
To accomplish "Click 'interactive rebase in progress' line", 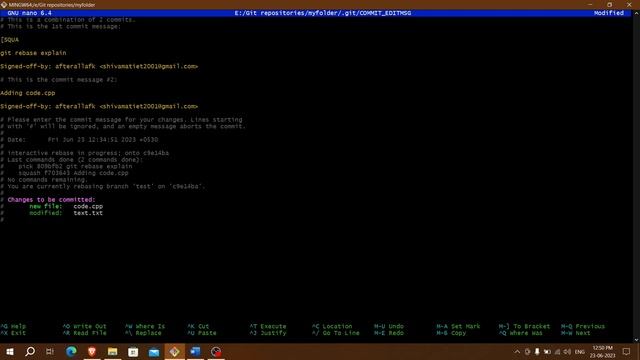I will point(84,153).
